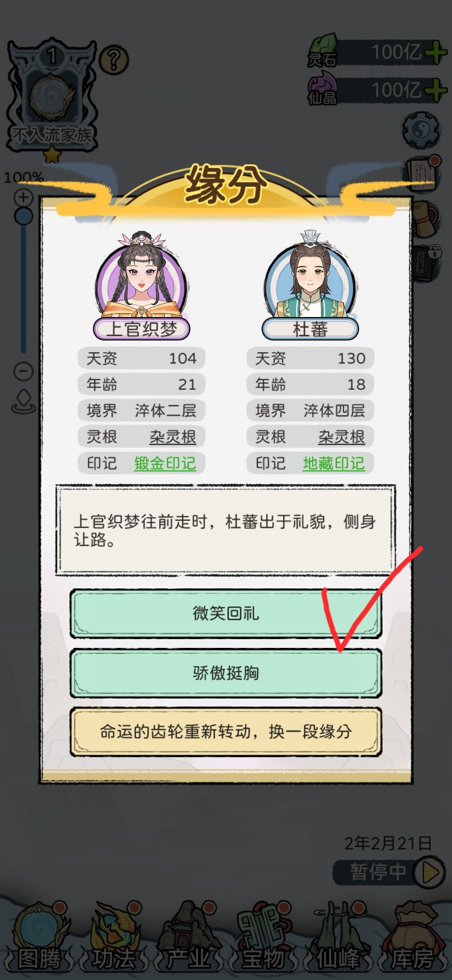Open the 地藏印记 link
The width and height of the screenshot is (452, 980).
(x=334, y=463)
